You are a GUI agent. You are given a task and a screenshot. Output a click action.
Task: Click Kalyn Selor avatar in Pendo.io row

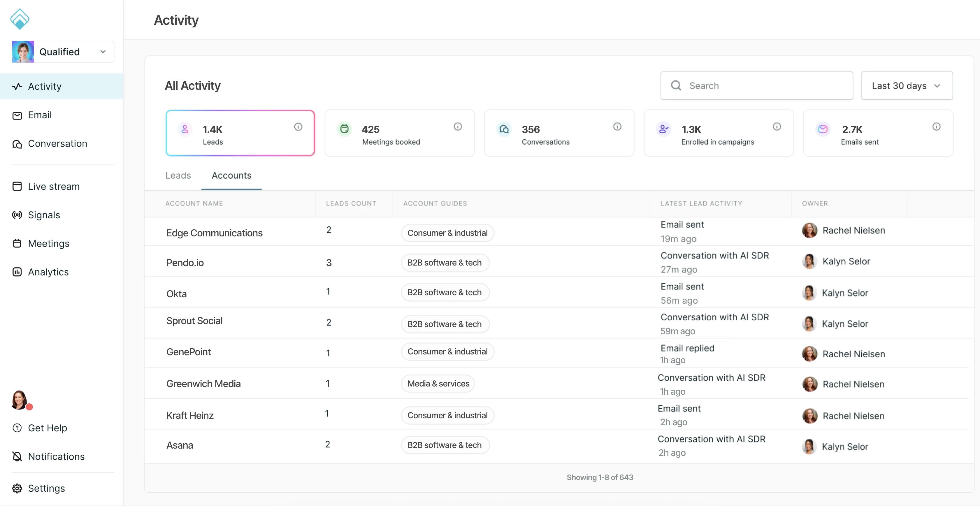click(x=809, y=261)
